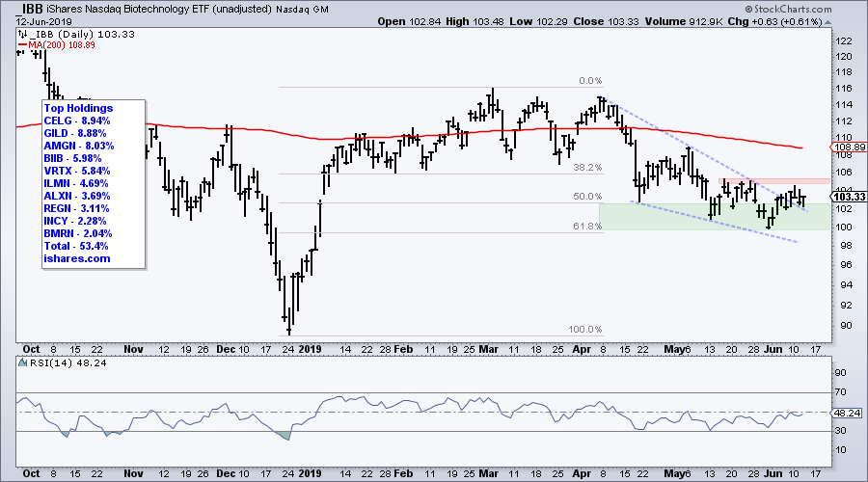Click the 'Chg +0.63 (+0.61%)' value

(775, 21)
